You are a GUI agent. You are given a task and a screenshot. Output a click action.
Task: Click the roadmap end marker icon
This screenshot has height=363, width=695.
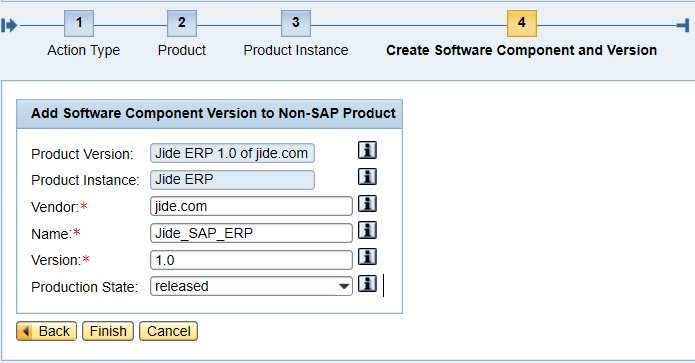point(683,25)
